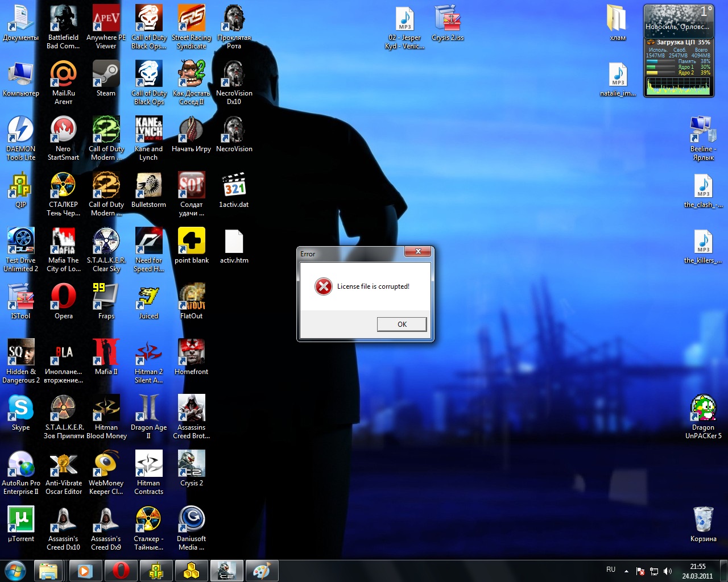Viewport: 728px width, 582px height.
Task: Select the Mafia II icon
Action: pyautogui.click(x=106, y=357)
